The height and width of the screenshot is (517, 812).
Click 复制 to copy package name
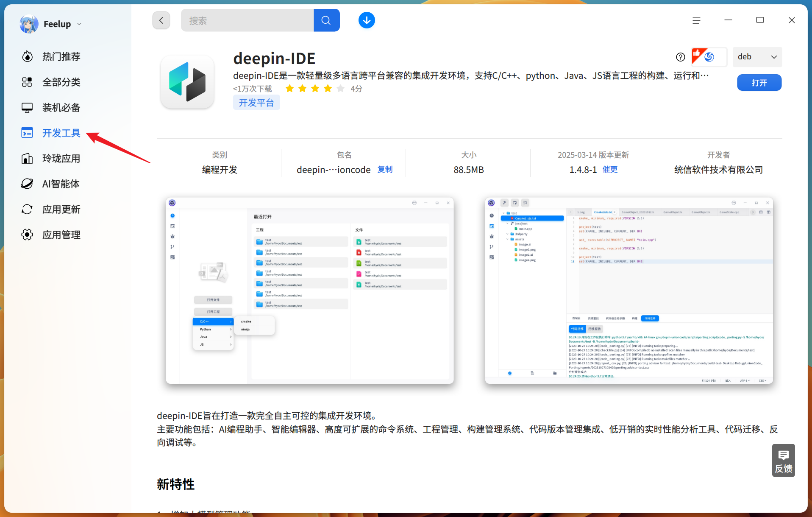(385, 169)
